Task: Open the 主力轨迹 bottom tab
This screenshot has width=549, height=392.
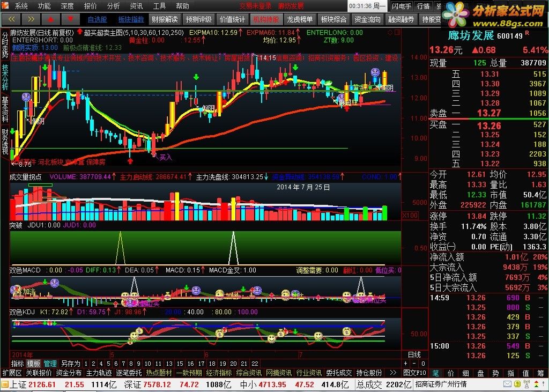Action: 99,373
